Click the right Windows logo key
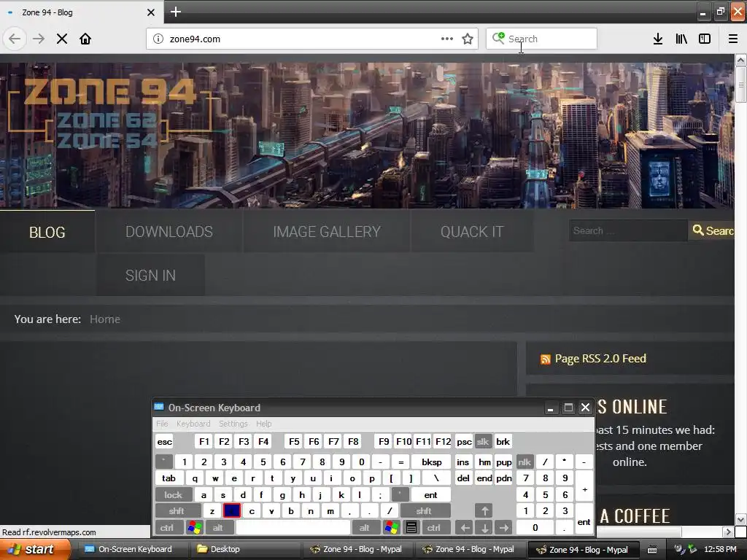This screenshot has width=747, height=560. [392, 527]
